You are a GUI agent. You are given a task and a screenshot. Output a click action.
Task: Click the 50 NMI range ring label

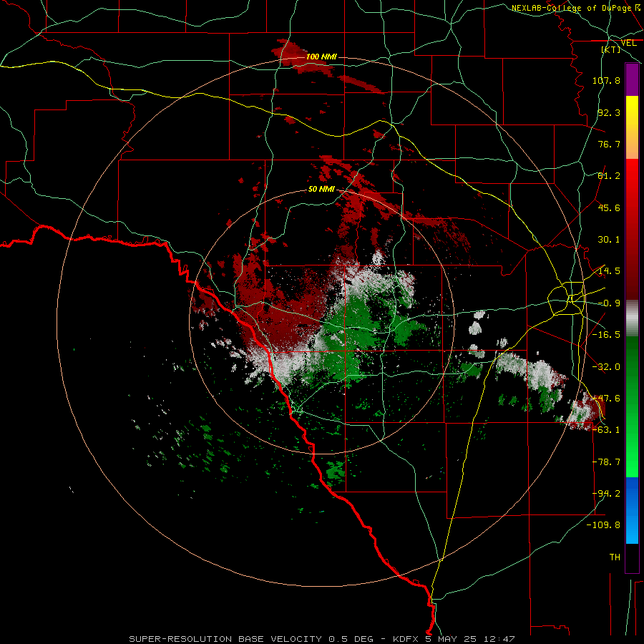click(321, 189)
